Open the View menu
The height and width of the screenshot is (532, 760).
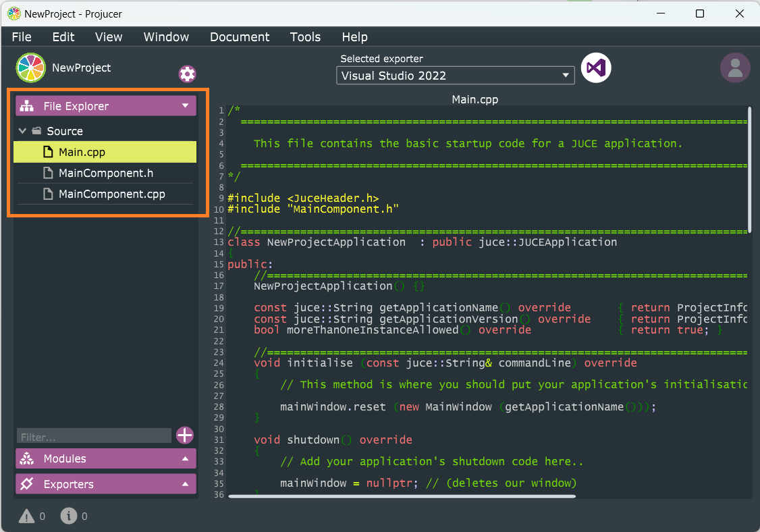click(x=109, y=37)
